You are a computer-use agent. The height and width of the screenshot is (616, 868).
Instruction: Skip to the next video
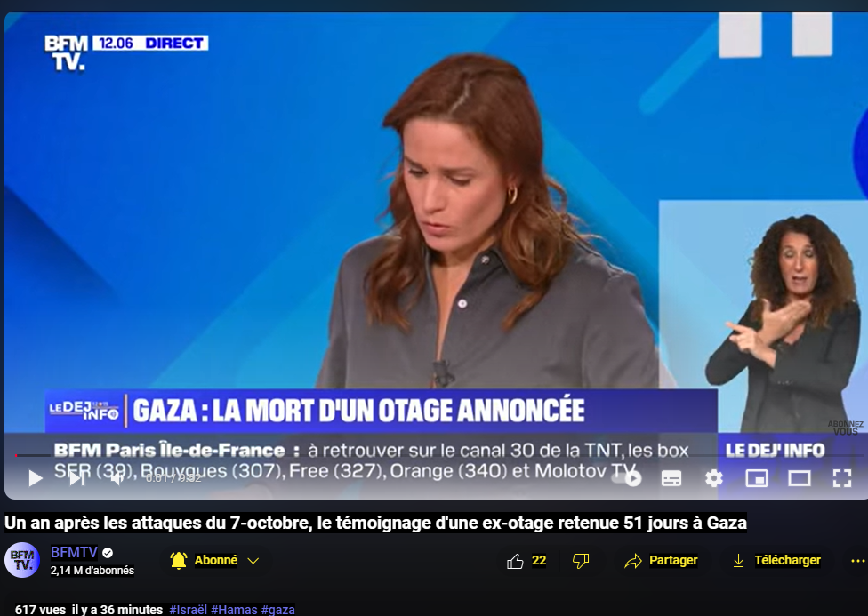click(x=77, y=478)
